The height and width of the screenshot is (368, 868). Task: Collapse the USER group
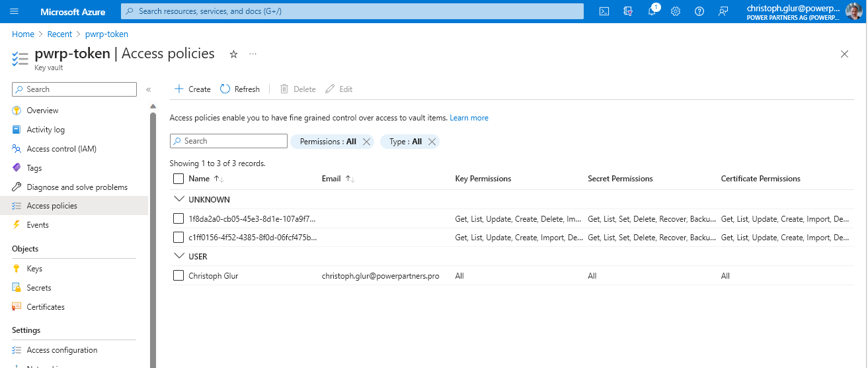click(x=178, y=256)
